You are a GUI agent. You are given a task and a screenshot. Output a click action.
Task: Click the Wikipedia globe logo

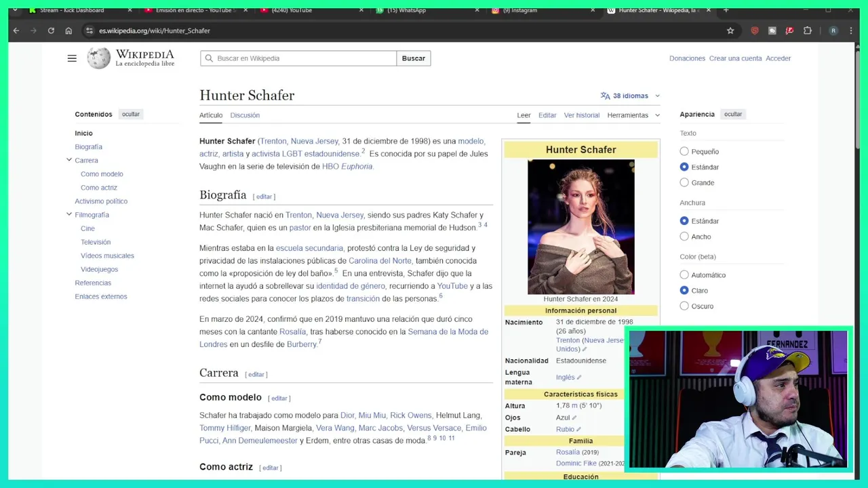tap(99, 58)
